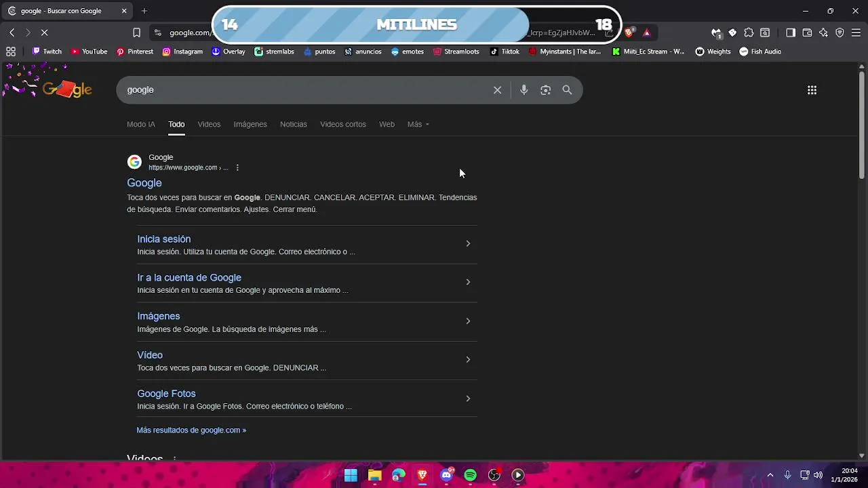This screenshot has height=488, width=868.
Task: Open the Overlay bookmark
Action: click(229, 52)
